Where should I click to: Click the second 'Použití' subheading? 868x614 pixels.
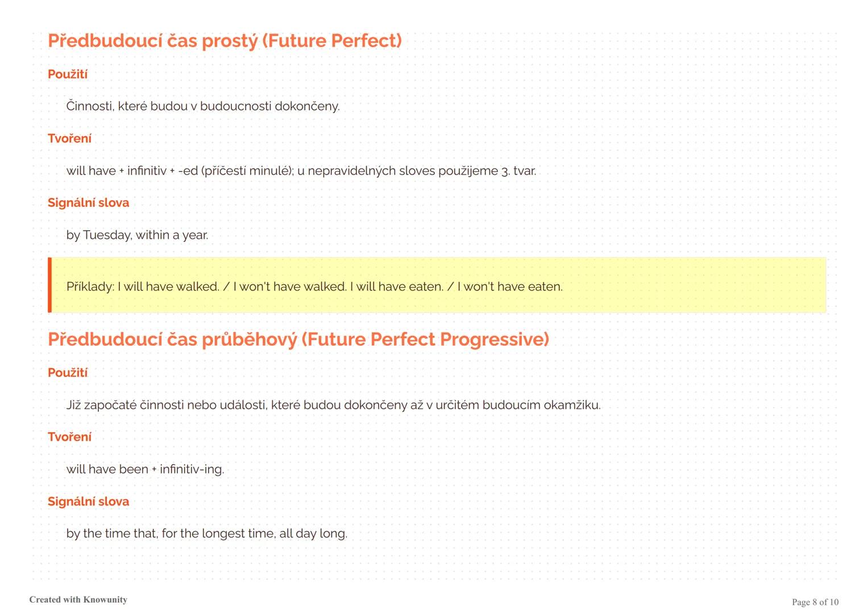click(68, 373)
